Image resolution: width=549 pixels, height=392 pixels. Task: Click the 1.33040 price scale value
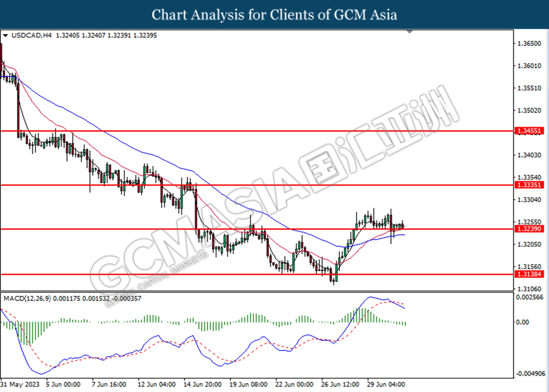click(x=529, y=200)
